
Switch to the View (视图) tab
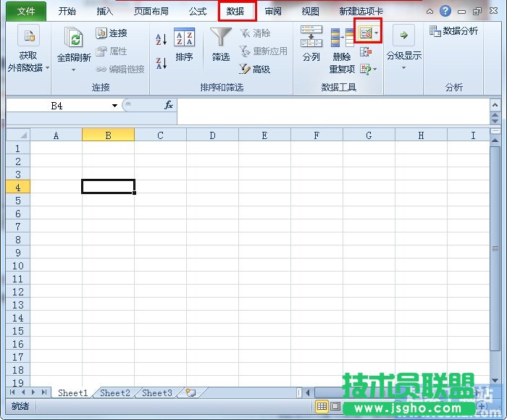(x=310, y=12)
